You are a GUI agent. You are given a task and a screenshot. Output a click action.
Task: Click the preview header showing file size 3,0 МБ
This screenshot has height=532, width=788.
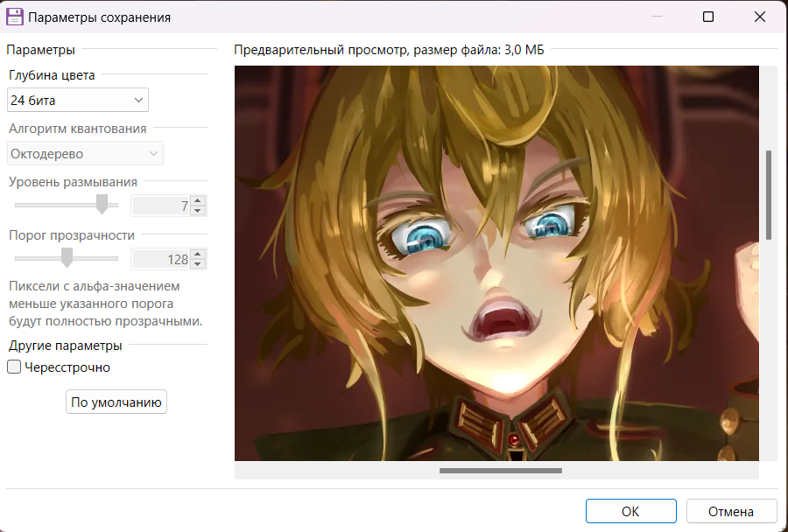tap(389, 50)
